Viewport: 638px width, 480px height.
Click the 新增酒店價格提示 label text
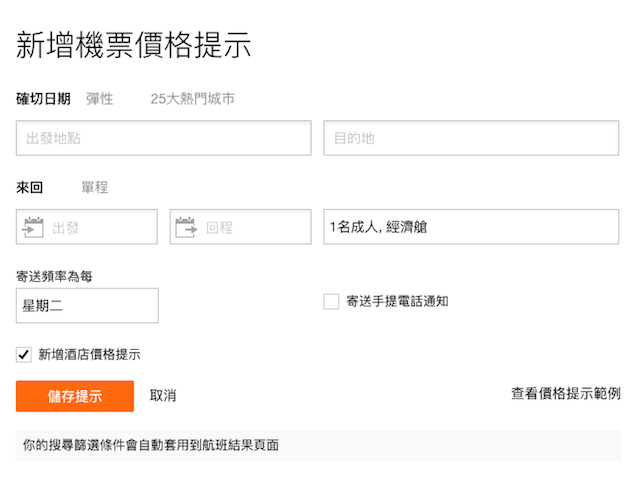pyautogui.click(x=90, y=354)
